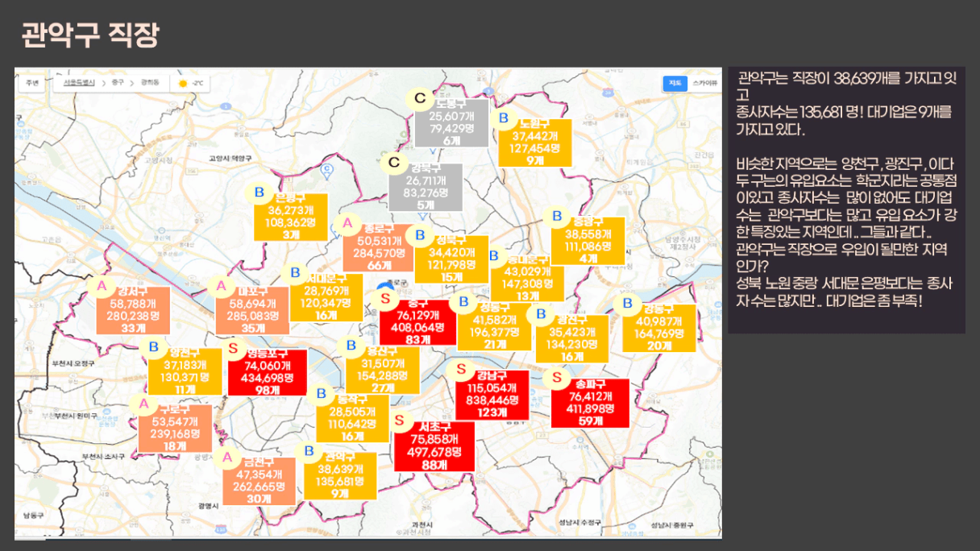Select the red 강남구 115,054개 label
Screen dimensions: 980x551
(x=492, y=395)
